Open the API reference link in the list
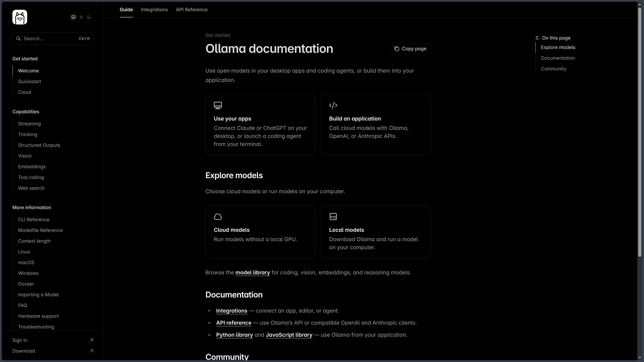Viewport: 644px width, 362px height. 234,323
